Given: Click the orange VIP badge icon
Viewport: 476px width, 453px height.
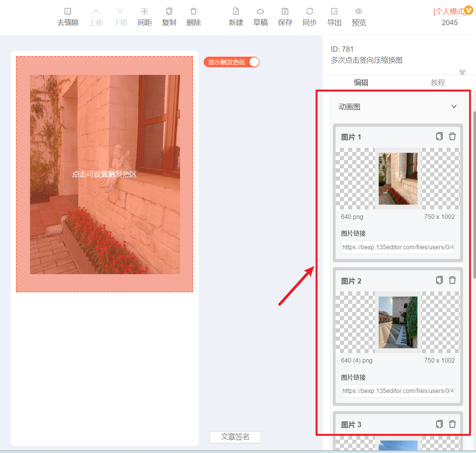Looking at the screenshot, I should [469, 10].
